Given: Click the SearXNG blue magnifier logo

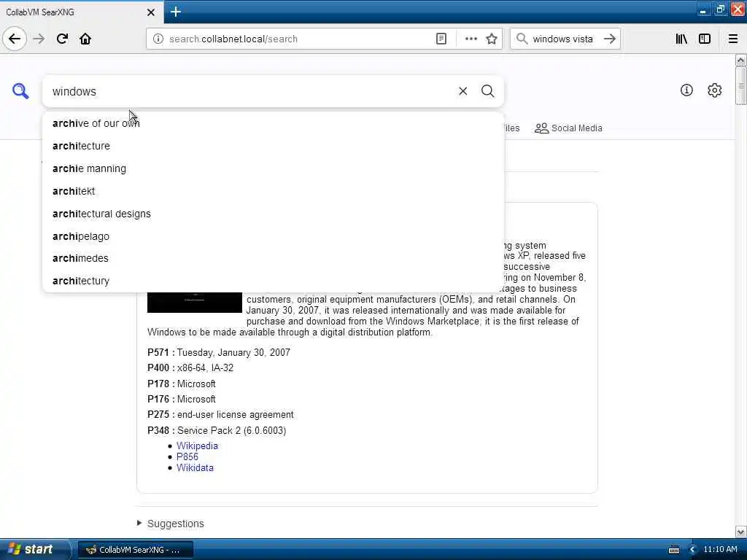Looking at the screenshot, I should click(20, 90).
